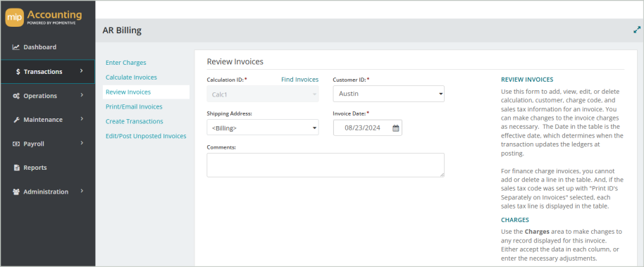Open the Invoice Date calendar picker
The image size is (644, 267).
click(x=395, y=128)
